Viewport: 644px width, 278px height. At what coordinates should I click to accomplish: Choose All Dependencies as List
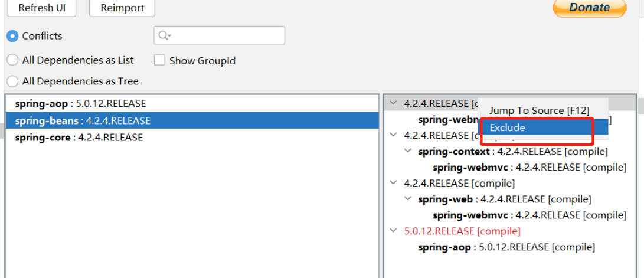[x=12, y=60]
